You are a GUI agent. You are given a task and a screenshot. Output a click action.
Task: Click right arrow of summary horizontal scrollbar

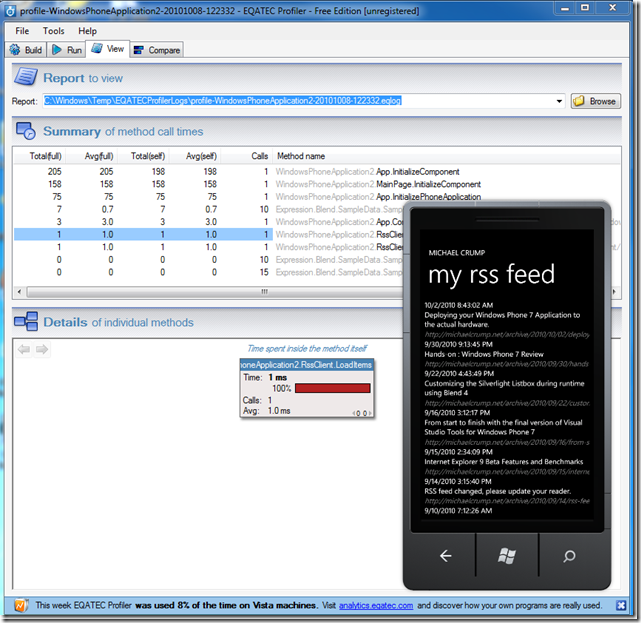click(x=614, y=292)
